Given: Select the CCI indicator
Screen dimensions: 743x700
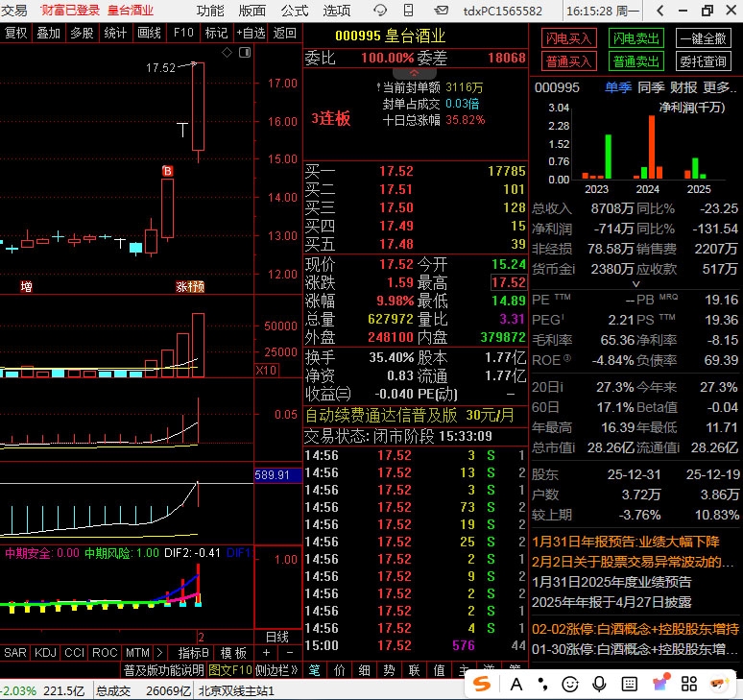Looking at the screenshot, I should click(75, 653).
